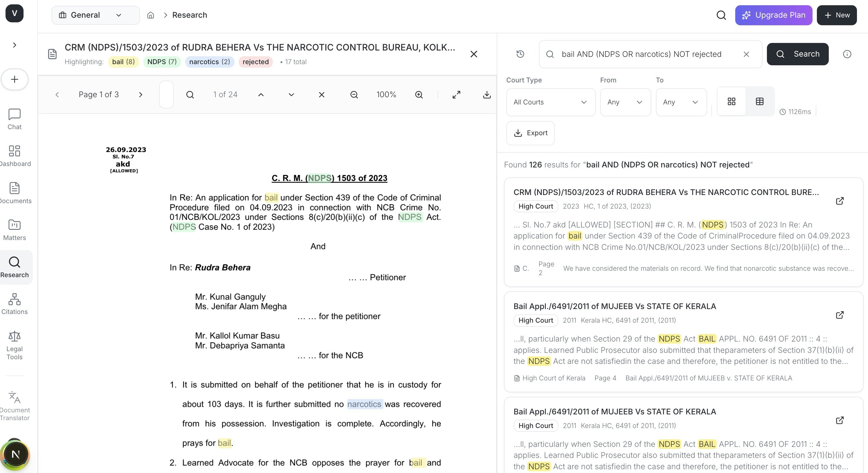Screen dimensions: 868x473
Task: Expand the document to fullscreen view
Action: point(457,95)
